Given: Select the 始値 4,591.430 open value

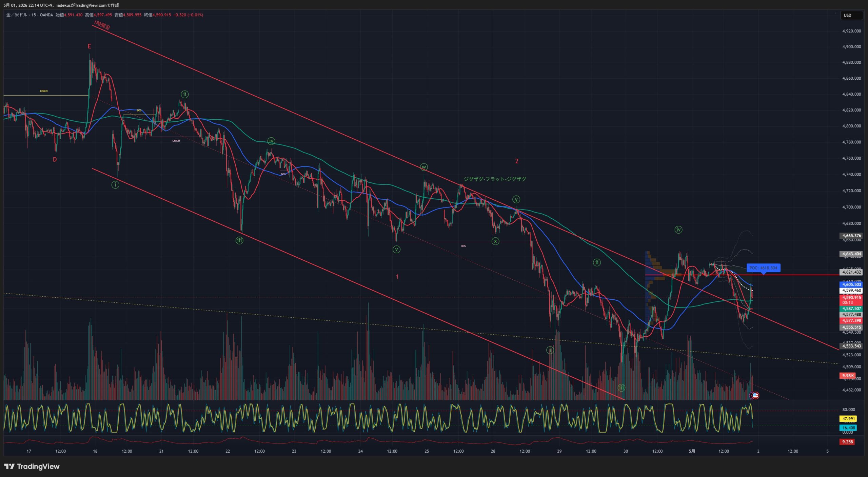Looking at the screenshot, I should 69,15.
